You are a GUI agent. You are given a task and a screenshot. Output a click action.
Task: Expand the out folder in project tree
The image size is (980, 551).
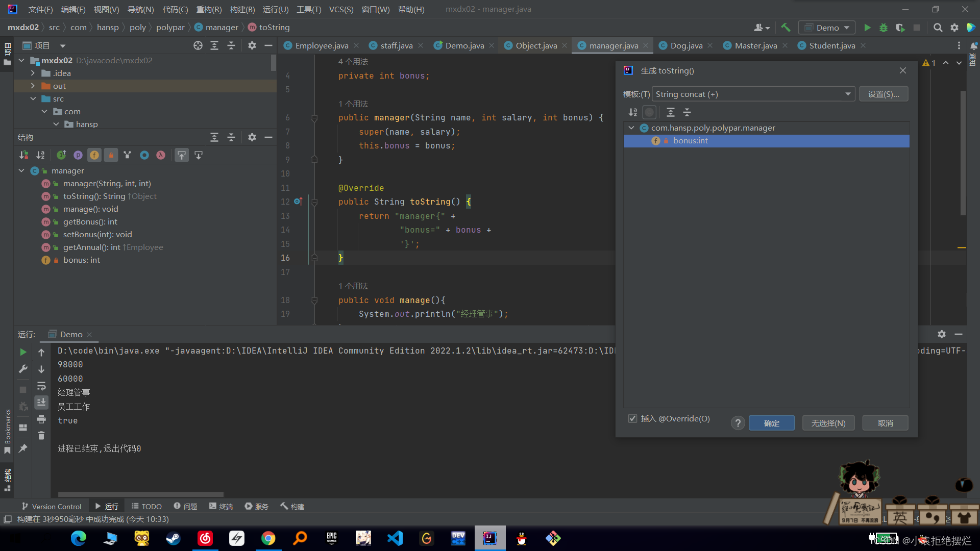tap(33, 86)
